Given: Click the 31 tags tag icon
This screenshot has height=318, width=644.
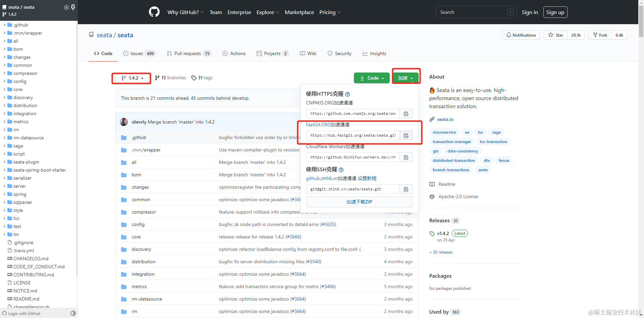Looking at the screenshot, I should (194, 78).
